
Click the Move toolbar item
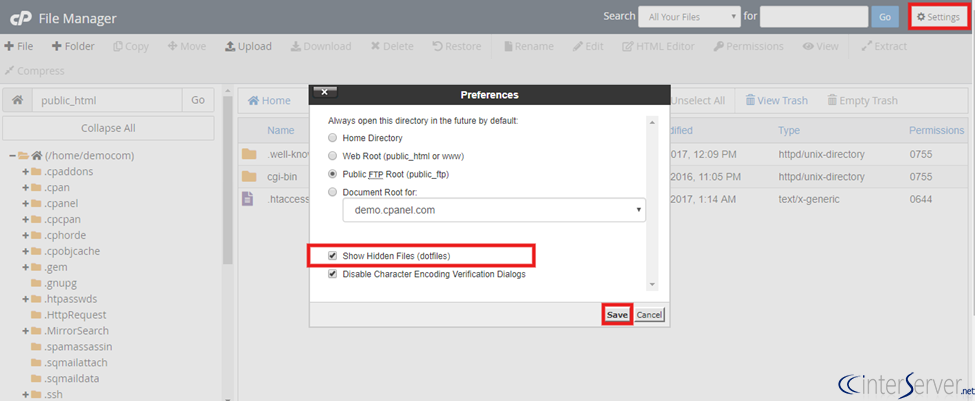(x=187, y=46)
